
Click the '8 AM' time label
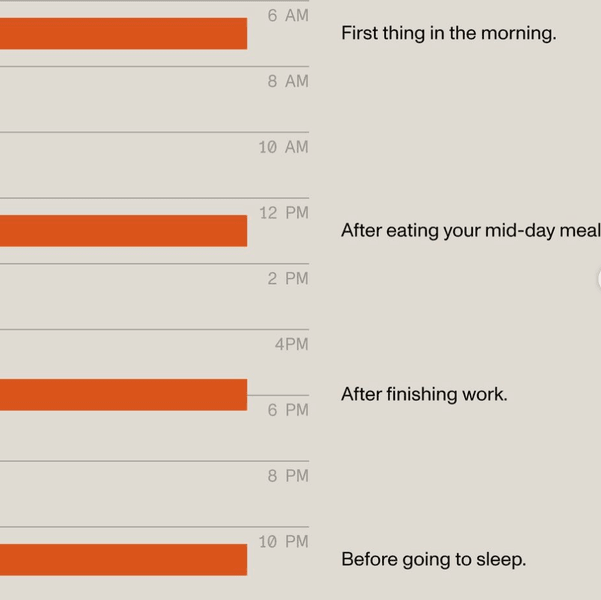tap(288, 81)
